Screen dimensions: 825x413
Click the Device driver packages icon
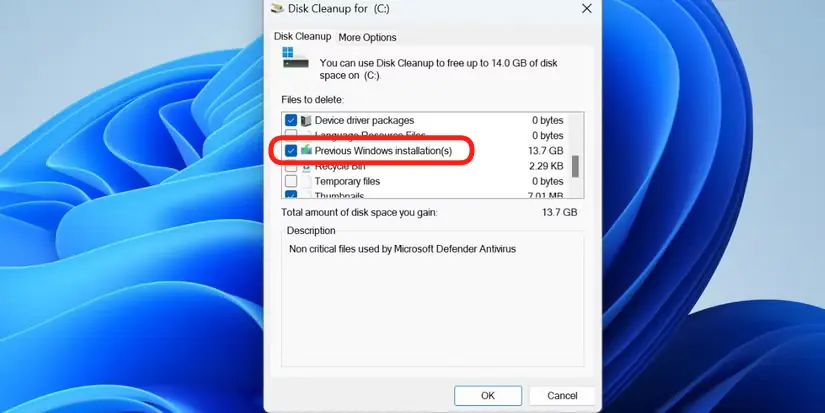[306, 120]
